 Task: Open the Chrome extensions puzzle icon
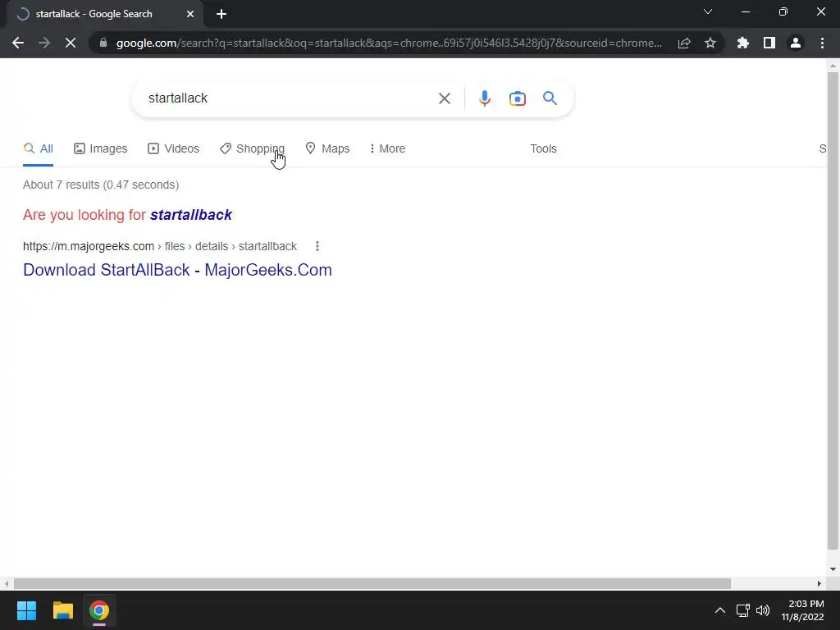(x=743, y=43)
